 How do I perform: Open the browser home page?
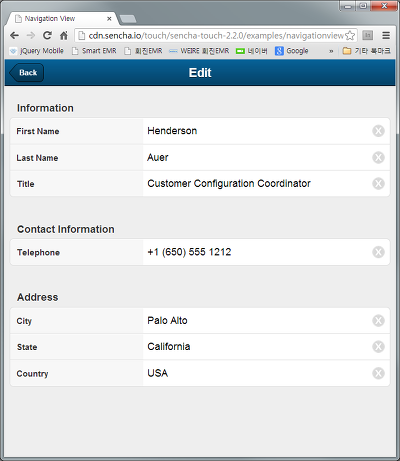pyautogui.click(x=64, y=35)
